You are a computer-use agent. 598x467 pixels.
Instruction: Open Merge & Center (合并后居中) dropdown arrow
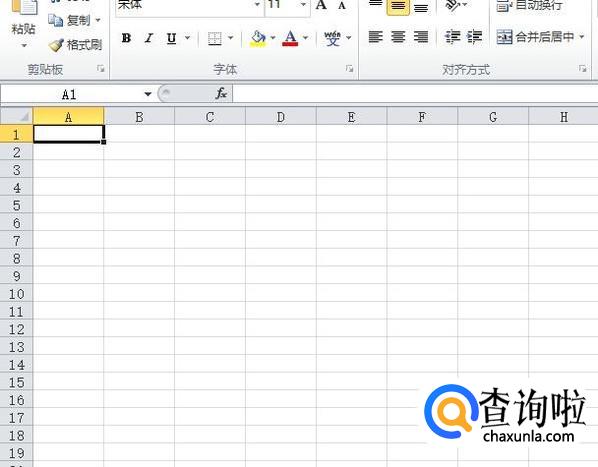click(x=582, y=37)
